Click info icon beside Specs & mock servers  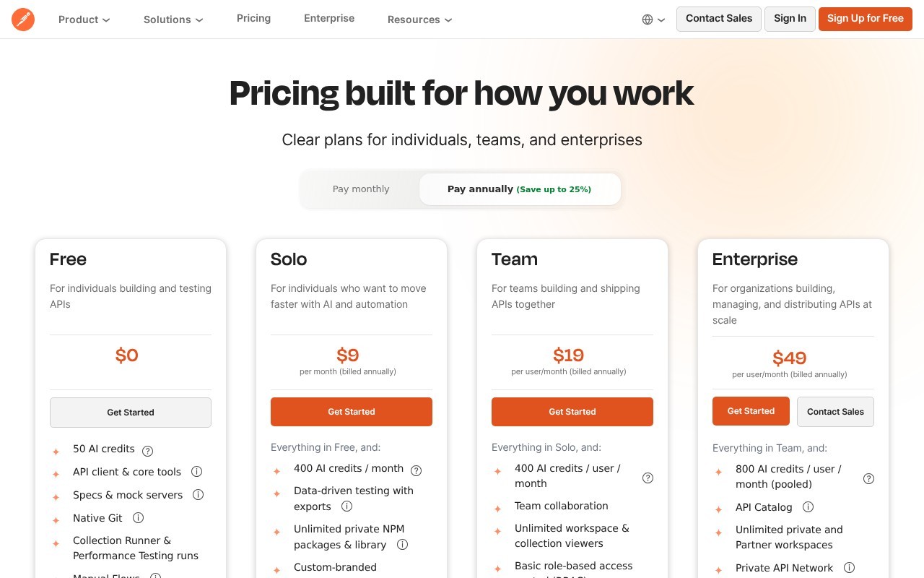(x=198, y=495)
